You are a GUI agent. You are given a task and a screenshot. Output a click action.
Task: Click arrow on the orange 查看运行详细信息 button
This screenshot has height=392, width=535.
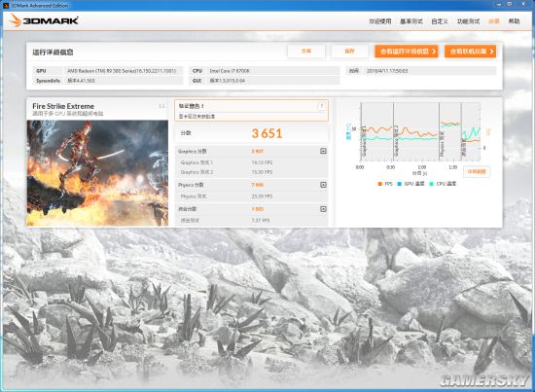coord(434,52)
